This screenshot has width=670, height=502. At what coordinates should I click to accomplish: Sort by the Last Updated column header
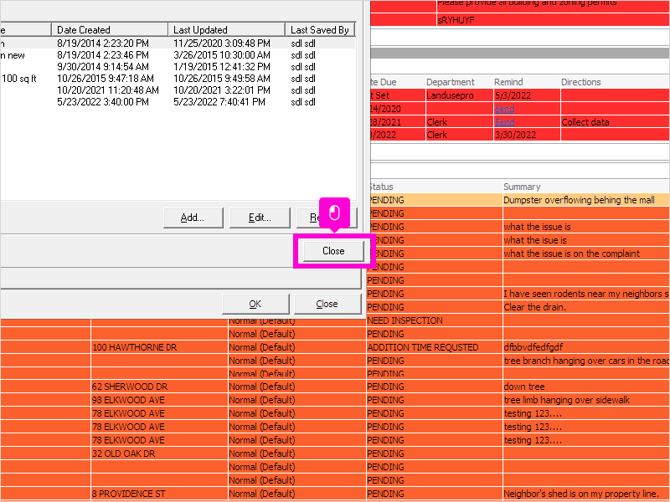(x=226, y=30)
